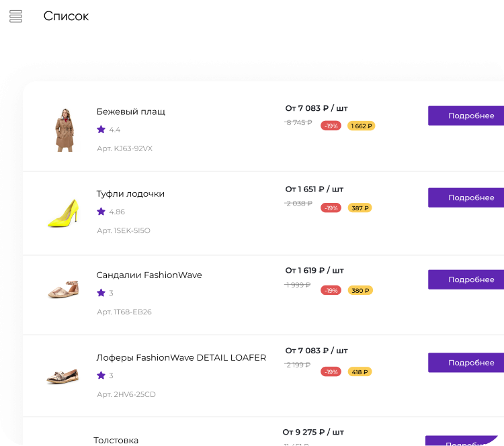The width and height of the screenshot is (504, 446).
Task: Open the beige trench coat thumbnail
Action: (x=65, y=130)
